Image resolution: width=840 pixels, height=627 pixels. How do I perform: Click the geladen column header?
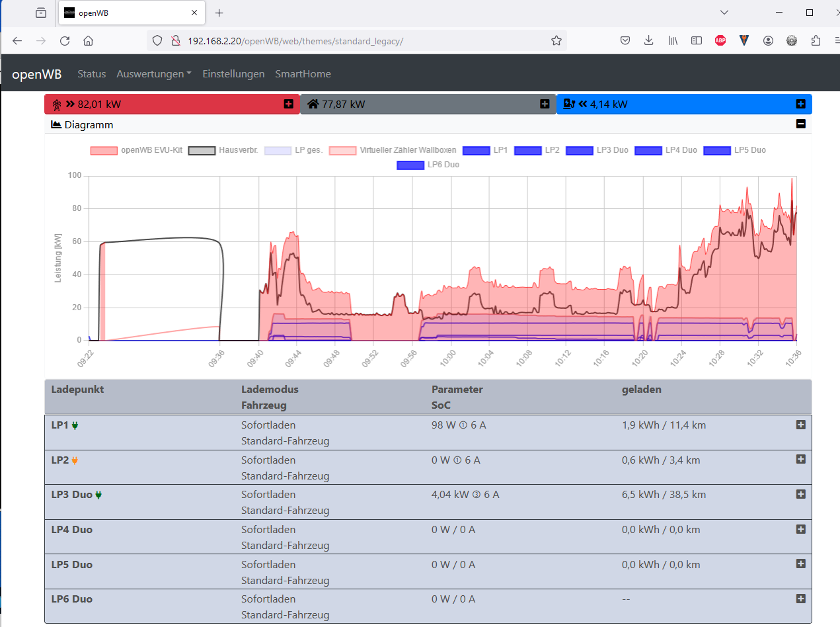(x=642, y=389)
